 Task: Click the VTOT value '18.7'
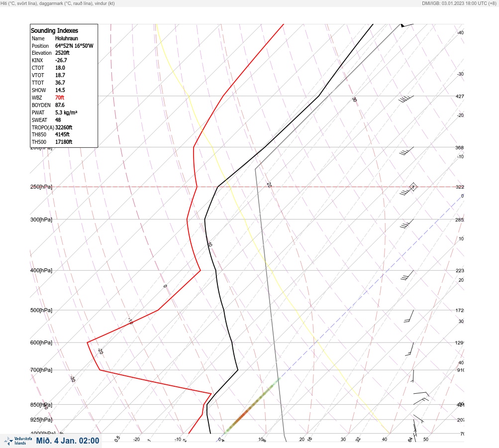60,75
